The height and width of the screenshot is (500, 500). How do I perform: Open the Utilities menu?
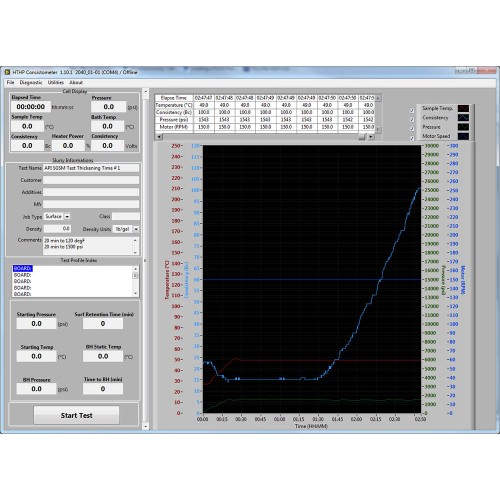pyautogui.click(x=55, y=82)
